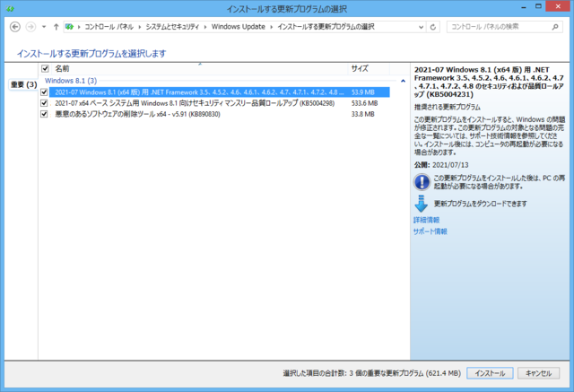574x392 pixels.
Task: Open the recent locations dropdown arrow
Action: (x=44, y=27)
